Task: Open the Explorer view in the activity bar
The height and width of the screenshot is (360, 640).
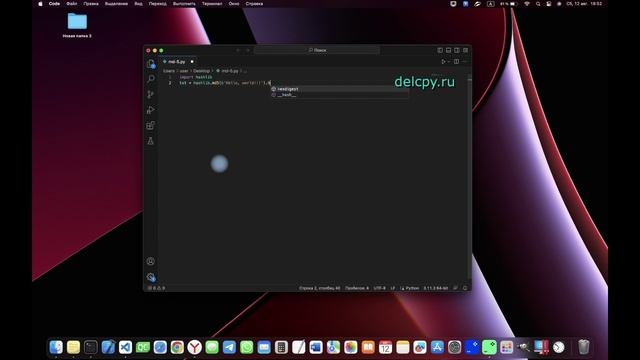Action: coord(151,64)
